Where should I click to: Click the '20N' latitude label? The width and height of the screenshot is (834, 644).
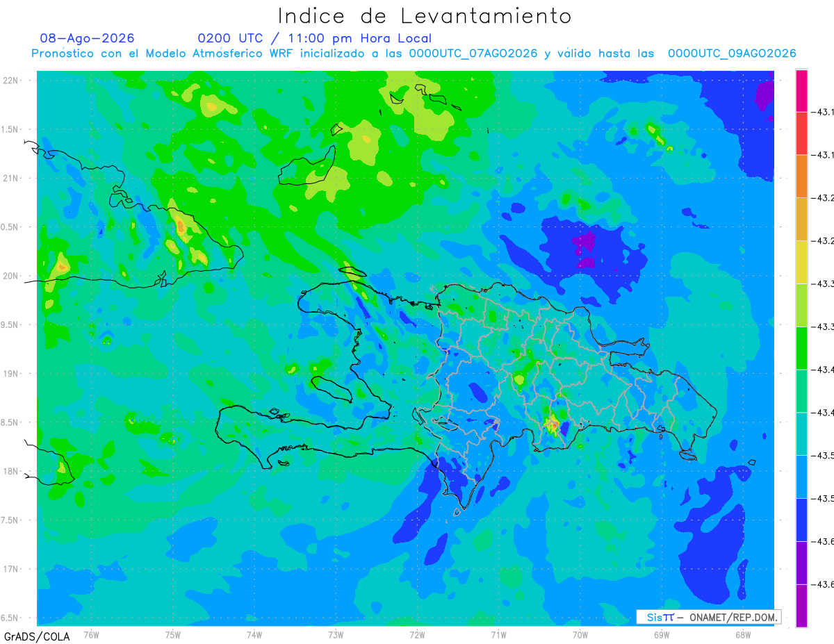12,276
